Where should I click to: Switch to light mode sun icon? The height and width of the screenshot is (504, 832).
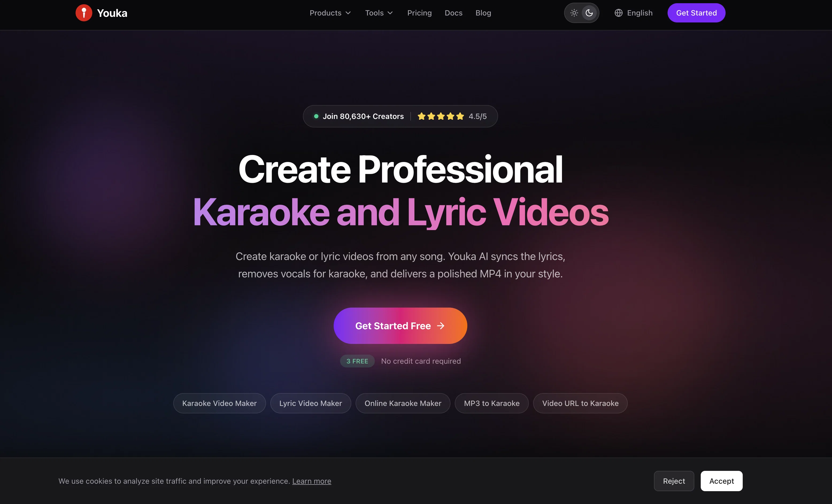[x=574, y=13]
